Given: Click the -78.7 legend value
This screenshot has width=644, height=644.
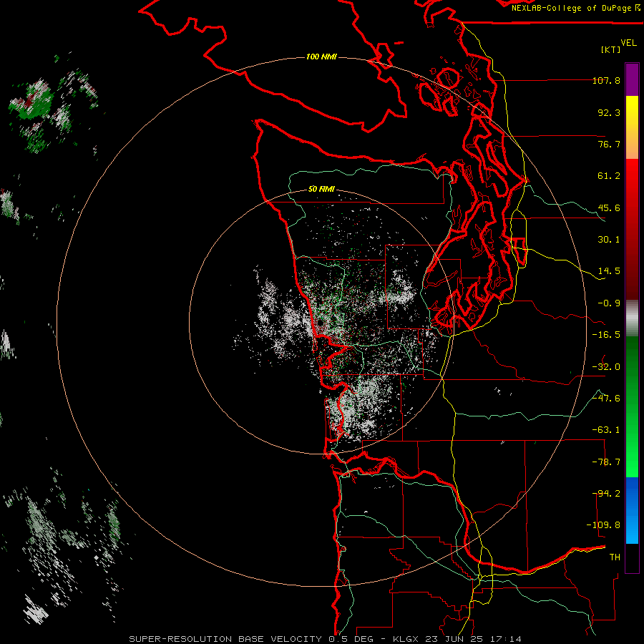Looking at the screenshot, I should point(606,462).
